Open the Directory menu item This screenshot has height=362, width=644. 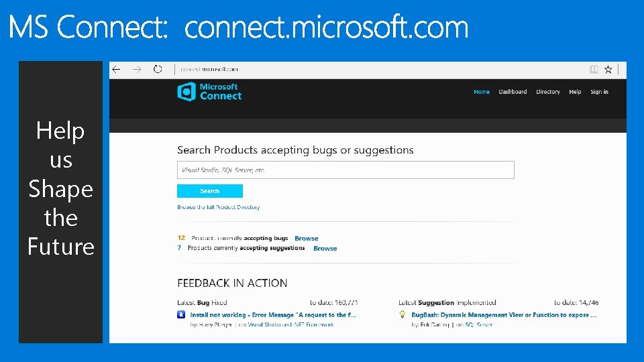(548, 92)
